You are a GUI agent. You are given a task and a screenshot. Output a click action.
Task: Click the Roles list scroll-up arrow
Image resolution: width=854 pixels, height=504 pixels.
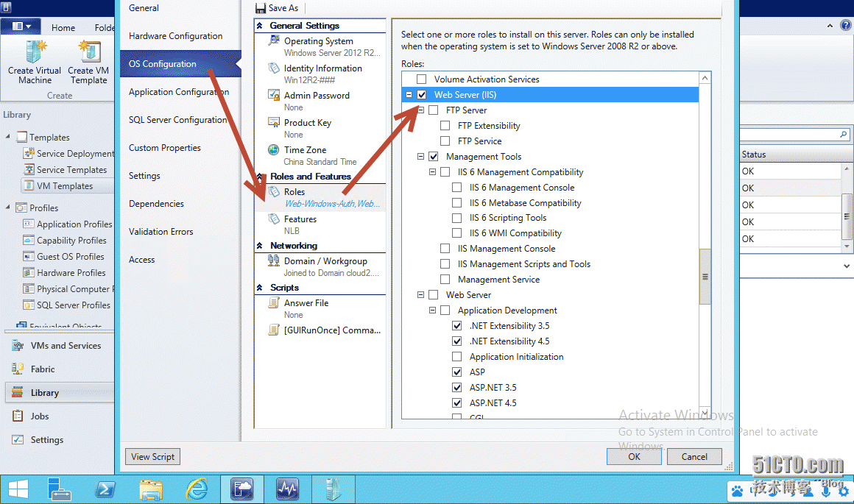(705, 79)
